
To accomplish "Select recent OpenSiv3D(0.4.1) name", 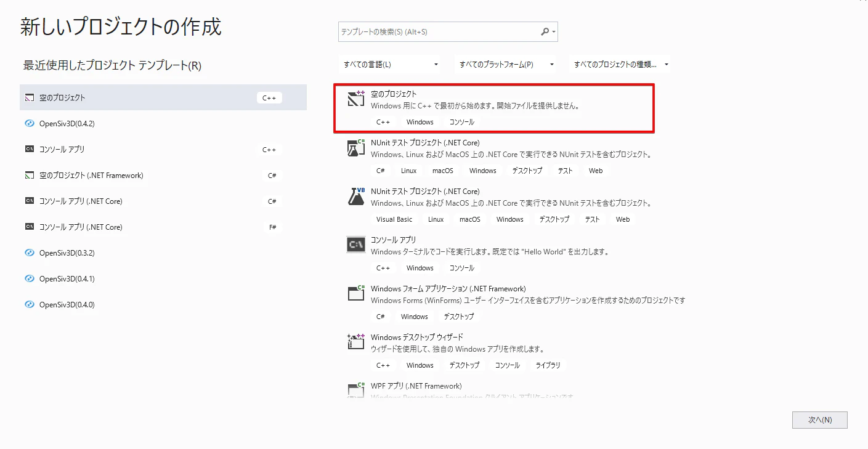I will pyautogui.click(x=67, y=279).
